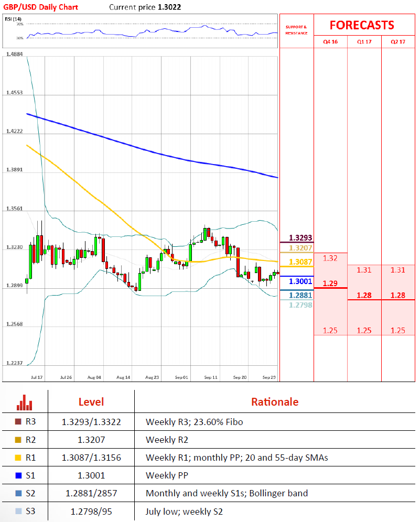Click the 1.2798/95 level cell
Screen dimensions: 420x522
[x=91, y=512]
